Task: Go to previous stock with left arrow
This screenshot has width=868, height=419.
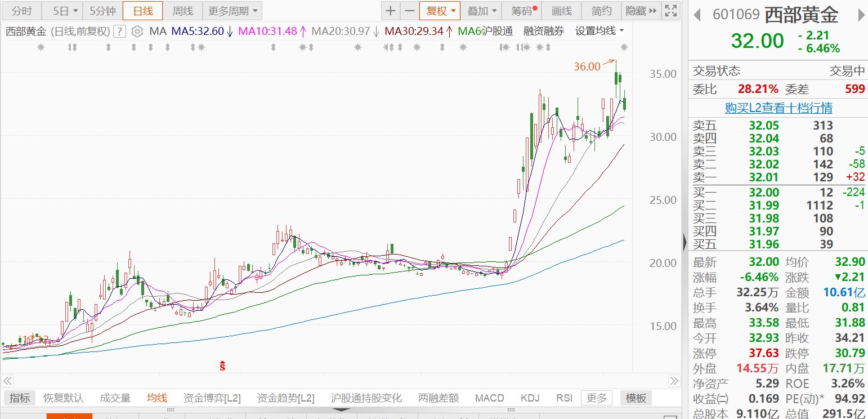Action: tap(697, 15)
